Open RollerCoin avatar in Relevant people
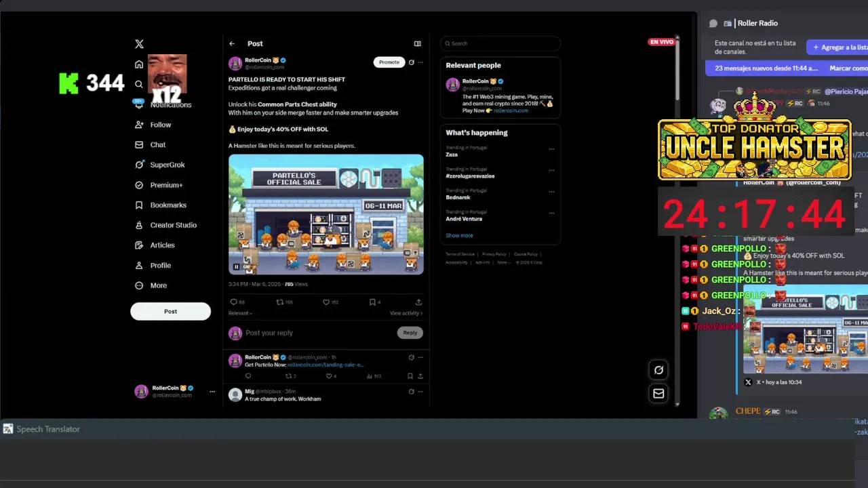Image resolution: width=868 pixels, height=488 pixels. point(452,85)
